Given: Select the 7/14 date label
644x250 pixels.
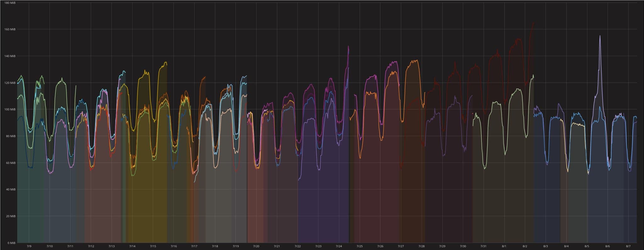Looking at the screenshot, I should (x=132, y=246).
